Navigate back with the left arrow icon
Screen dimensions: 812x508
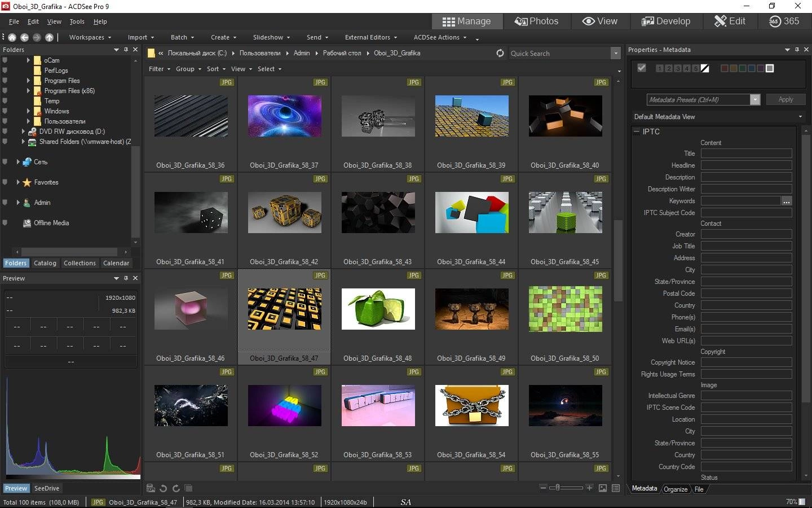[x=24, y=37]
